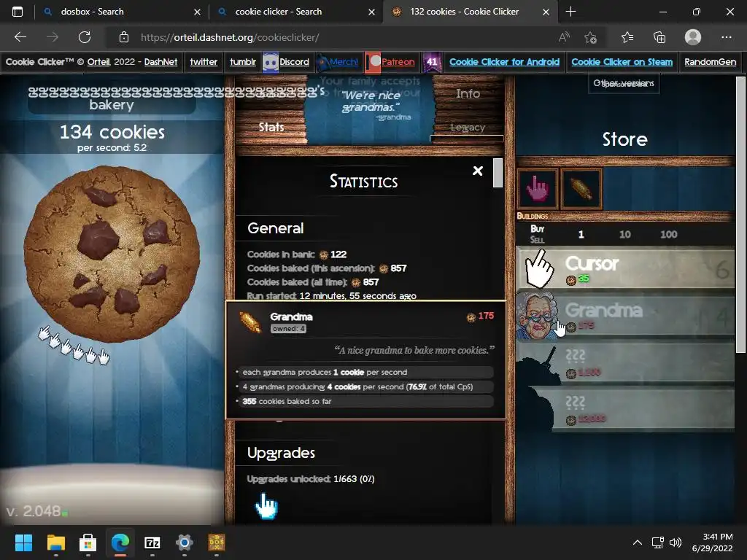747x560 pixels.
Task: Select Sell mode in Store
Action: click(537, 239)
